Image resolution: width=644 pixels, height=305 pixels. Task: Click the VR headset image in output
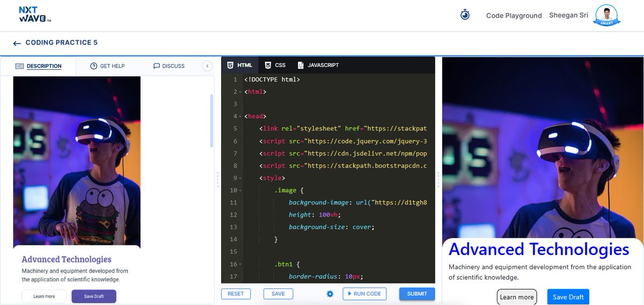(543, 148)
